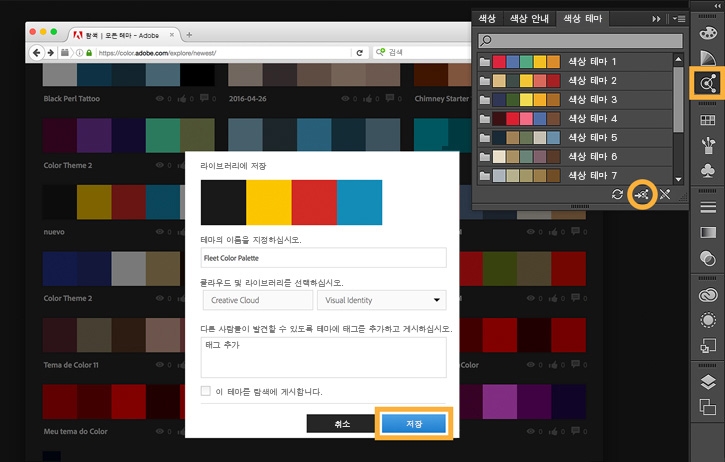The width and height of the screenshot is (725, 462).
Task: Select the black swatch in the dialog
Action: 223,203
